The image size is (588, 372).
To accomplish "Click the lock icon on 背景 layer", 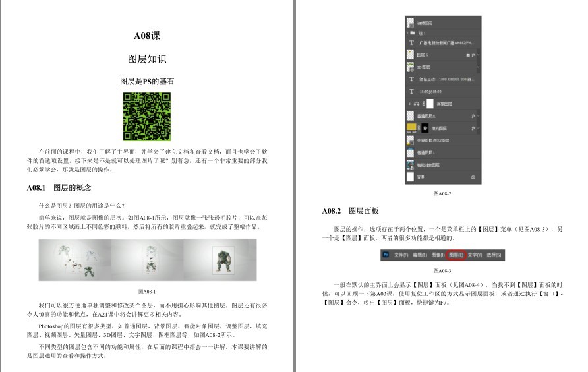I will point(473,177).
